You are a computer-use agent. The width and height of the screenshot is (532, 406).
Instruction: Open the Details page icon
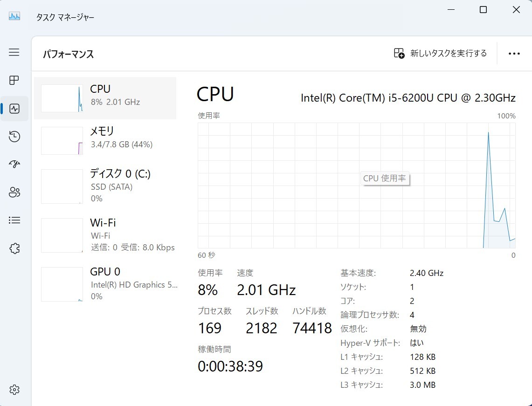point(14,220)
